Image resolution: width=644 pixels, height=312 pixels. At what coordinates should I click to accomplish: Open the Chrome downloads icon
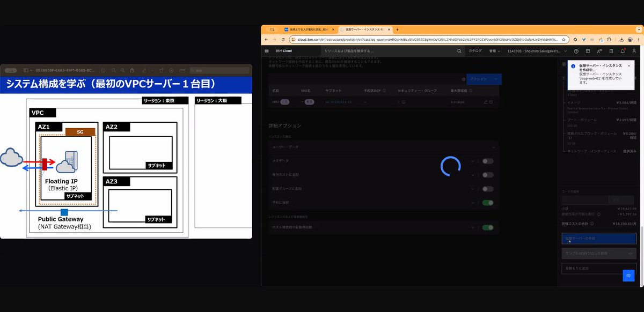tap(621, 39)
